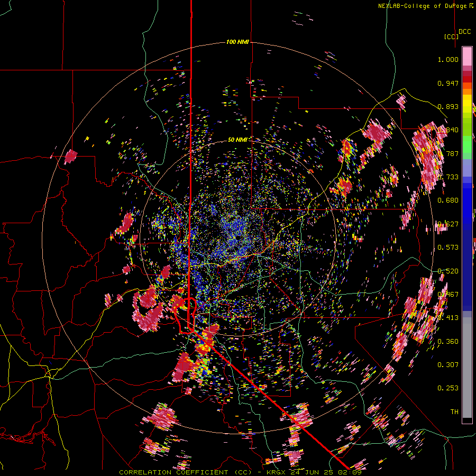Click the 50 NMI range ring label

pos(237,140)
